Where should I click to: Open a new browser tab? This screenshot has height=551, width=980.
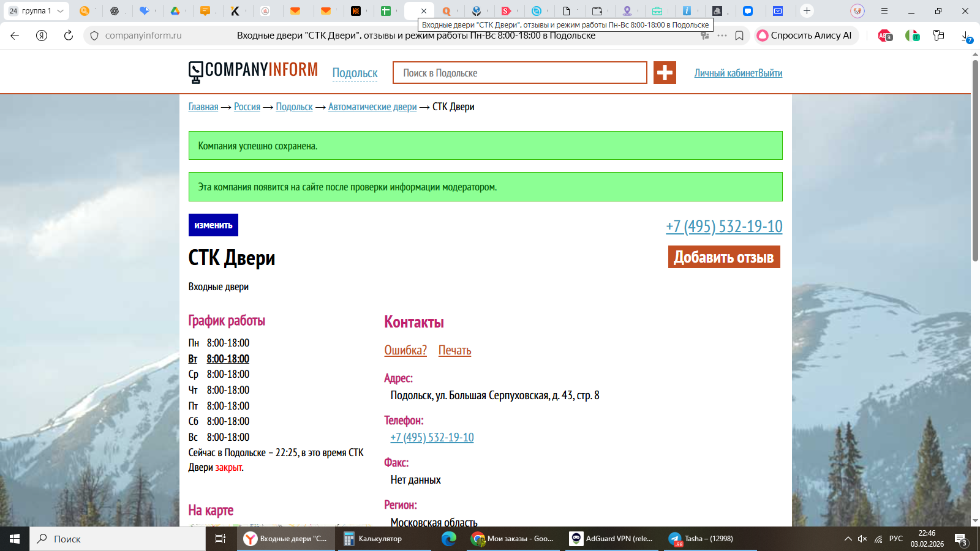pos(807,11)
